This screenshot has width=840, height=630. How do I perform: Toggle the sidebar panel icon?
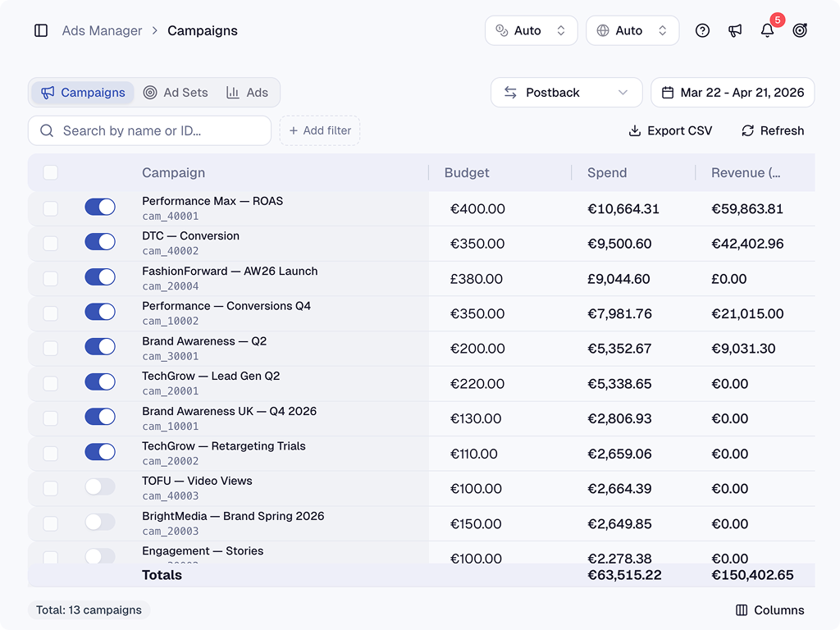41,30
